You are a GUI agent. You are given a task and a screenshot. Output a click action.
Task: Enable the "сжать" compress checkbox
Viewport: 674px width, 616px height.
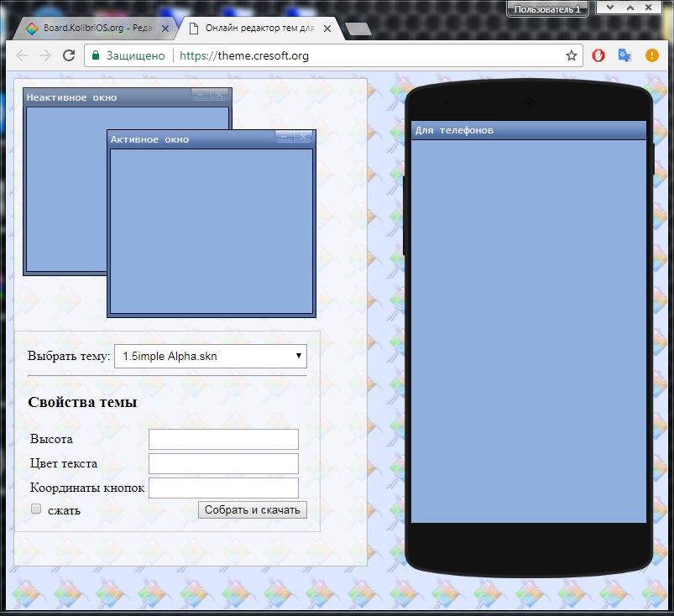(36, 509)
